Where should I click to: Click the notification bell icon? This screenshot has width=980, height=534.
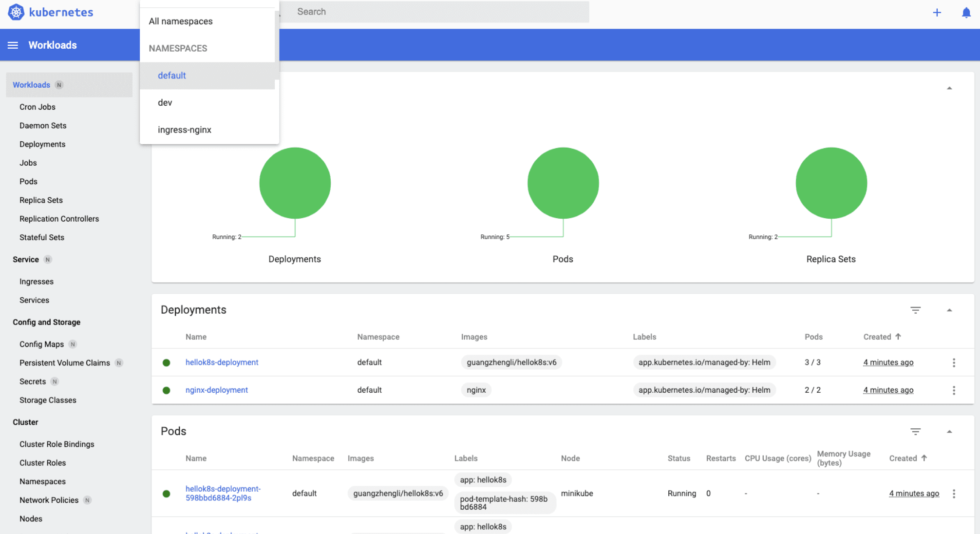click(x=965, y=13)
